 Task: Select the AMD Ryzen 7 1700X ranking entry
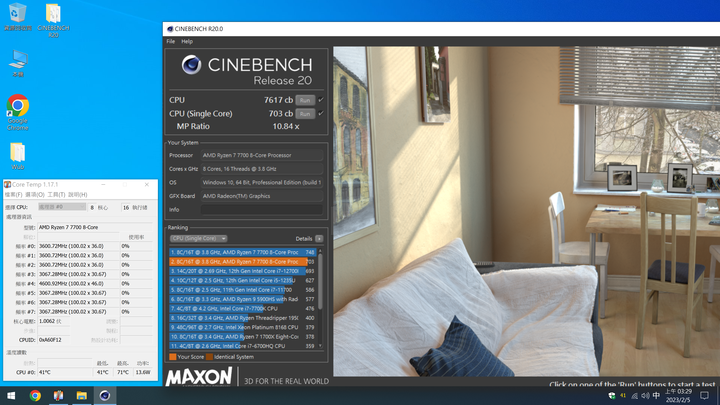(x=242, y=337)
